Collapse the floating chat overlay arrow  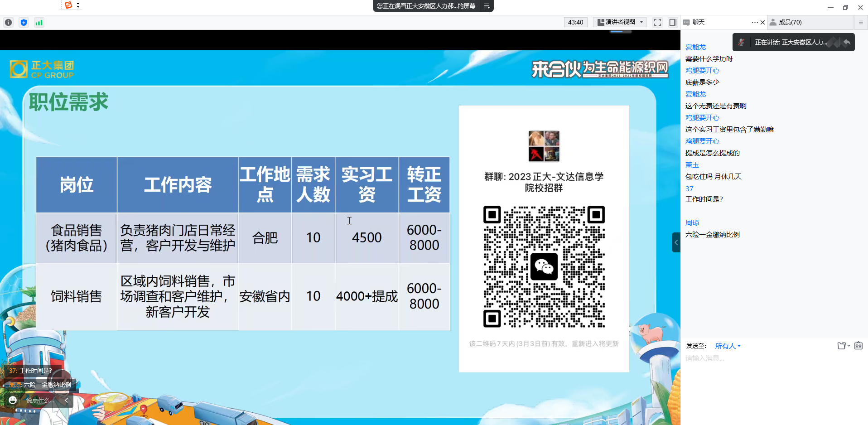67,400
